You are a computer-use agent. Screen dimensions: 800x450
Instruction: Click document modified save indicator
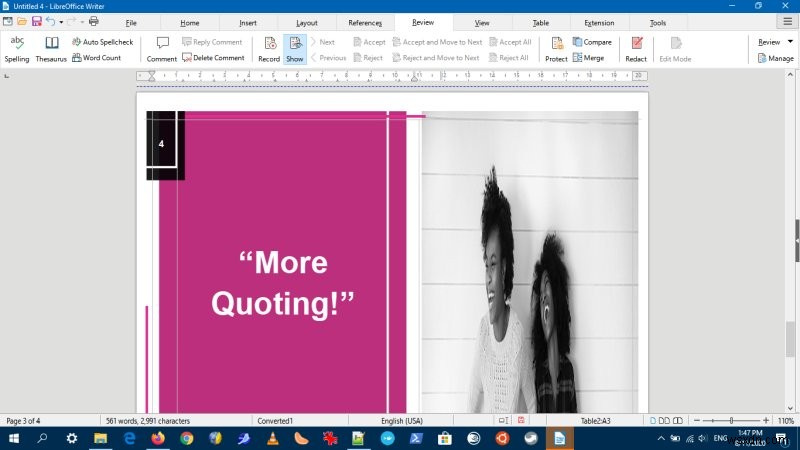point(521,420)
